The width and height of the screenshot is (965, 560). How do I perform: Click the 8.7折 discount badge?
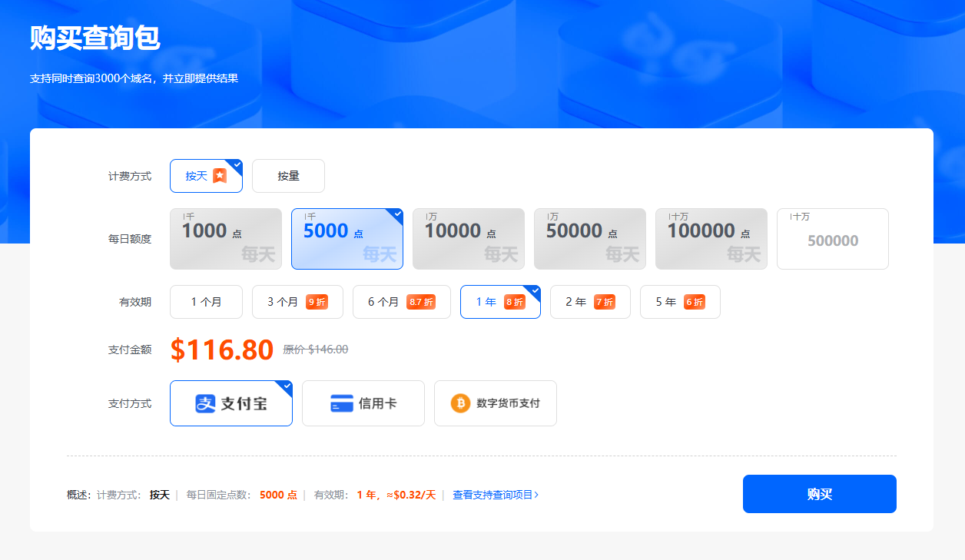[421, 302]
